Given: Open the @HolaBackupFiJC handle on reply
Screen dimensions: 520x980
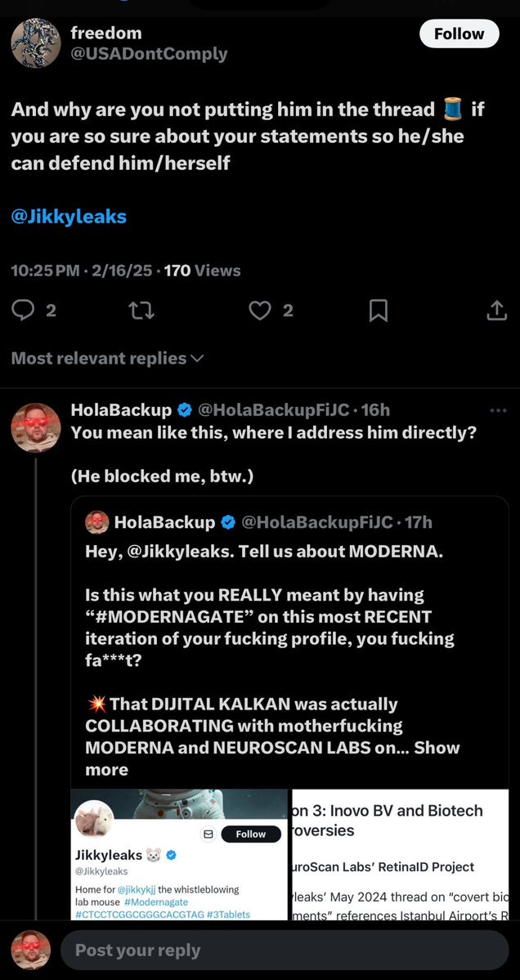Looking at the screenshot, I should coord(272,409).
